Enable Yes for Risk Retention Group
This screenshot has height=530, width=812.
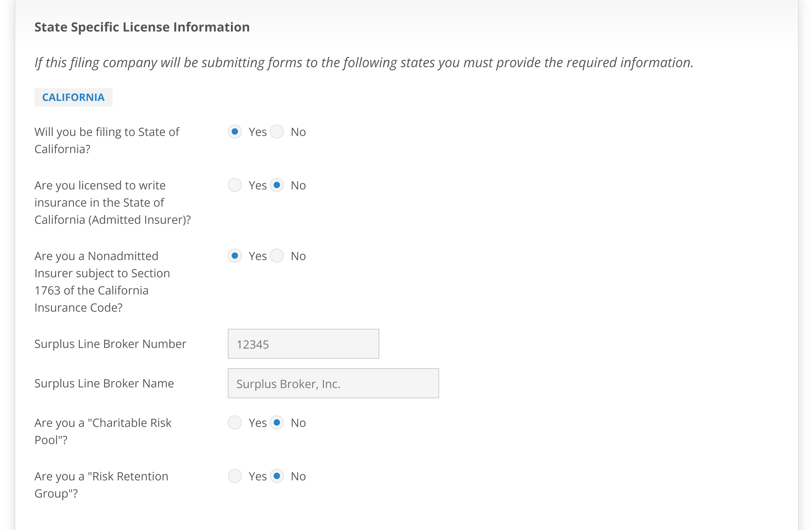point(235,476)
